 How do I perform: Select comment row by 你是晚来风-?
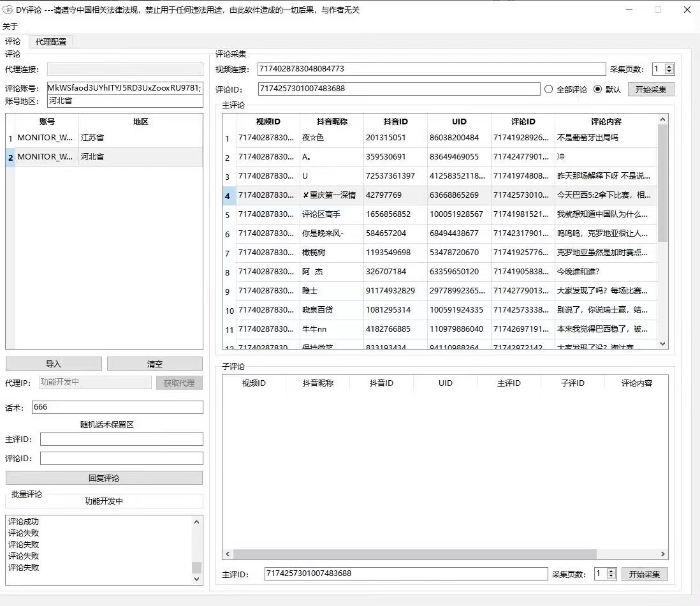(x=440, y=233)
